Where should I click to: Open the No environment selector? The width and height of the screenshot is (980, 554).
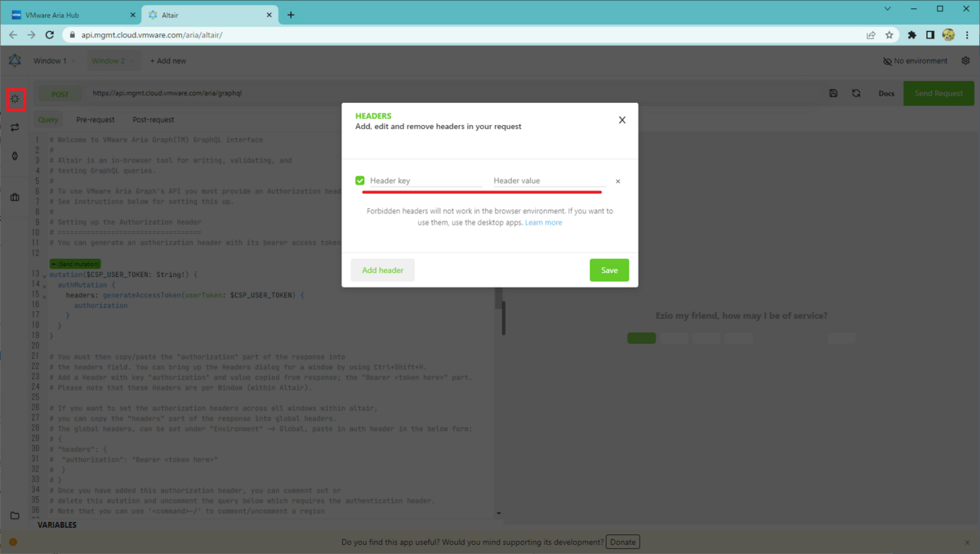(x=915, y=60)
